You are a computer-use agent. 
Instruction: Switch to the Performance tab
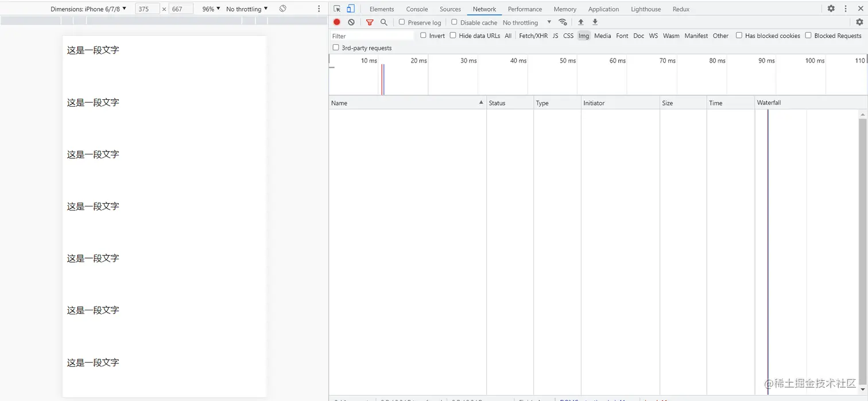click(x=525, y=9)
